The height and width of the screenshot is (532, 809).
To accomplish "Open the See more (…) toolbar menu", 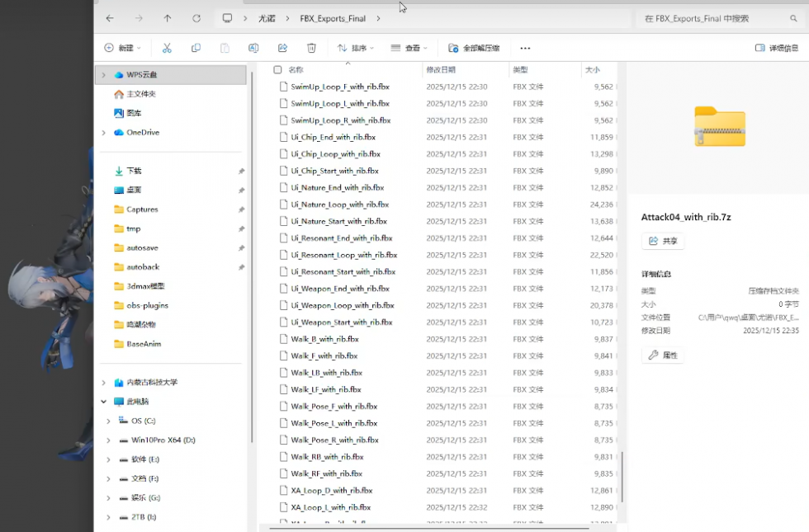I will point(525,49).
